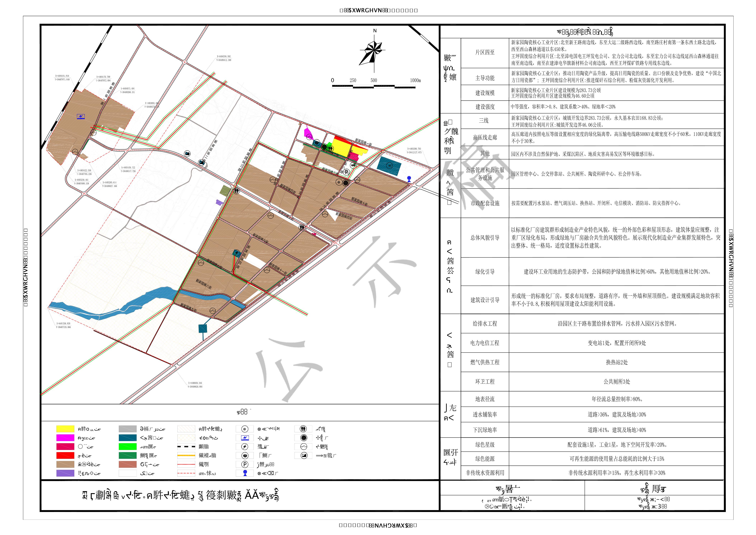The height and width of the screenshot is (535, 756).
Task: Click the 电力电信工程 table cell
Action: 485,343
